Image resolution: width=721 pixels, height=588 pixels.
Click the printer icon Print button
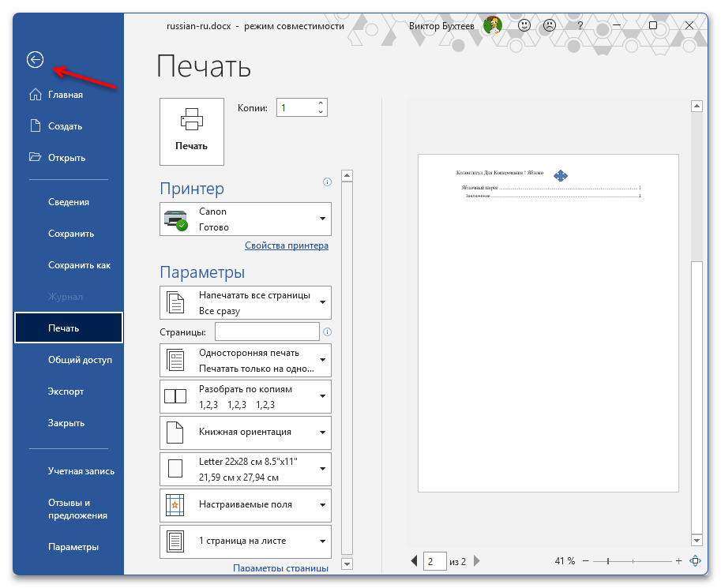pyautogui.click(x=192, y=132)
